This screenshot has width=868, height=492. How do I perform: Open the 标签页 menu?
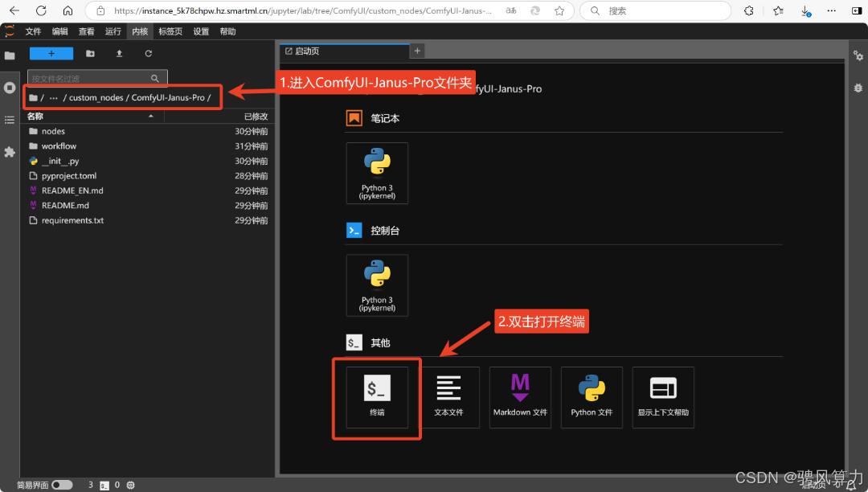tap(170, 31)
